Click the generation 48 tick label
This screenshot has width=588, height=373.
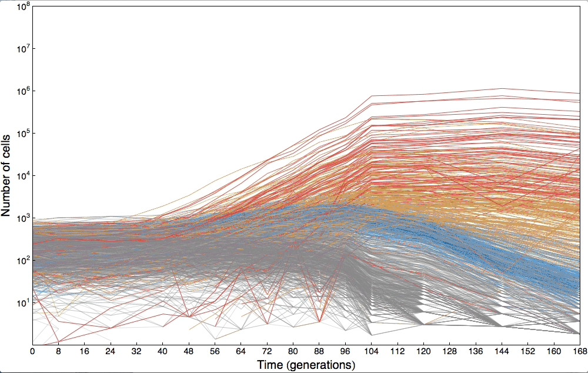tap(189, 352)
